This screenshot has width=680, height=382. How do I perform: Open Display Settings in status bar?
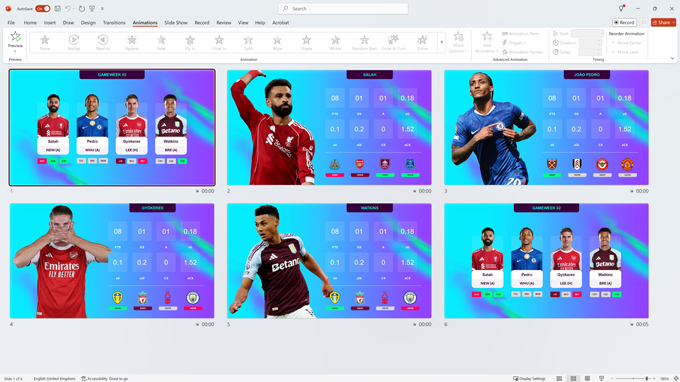click(x=529, y=379)
